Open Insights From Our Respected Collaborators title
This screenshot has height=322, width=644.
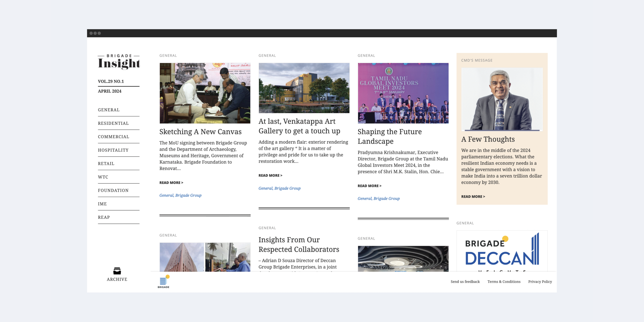(x=299, y=245)
